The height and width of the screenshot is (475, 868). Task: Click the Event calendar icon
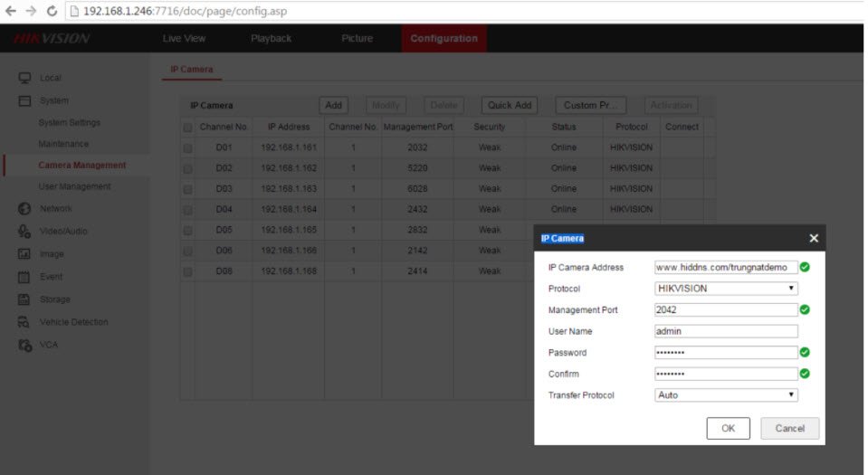pyautogui.click(x=25, y=277)
